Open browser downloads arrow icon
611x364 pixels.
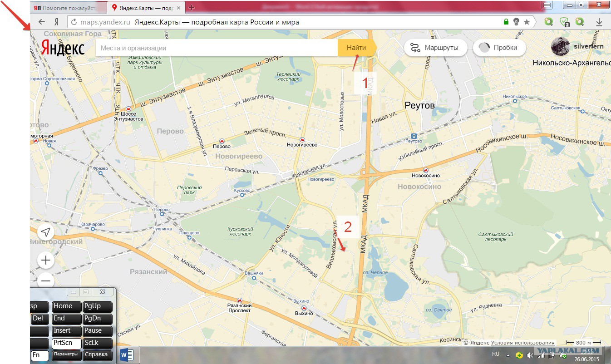pos(599,22)
